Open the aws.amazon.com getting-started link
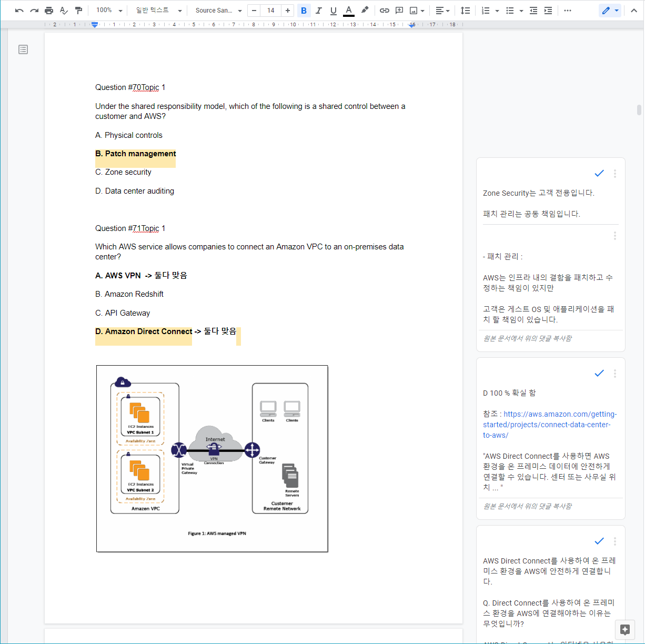The image size is (645, 644). [550, 425]
